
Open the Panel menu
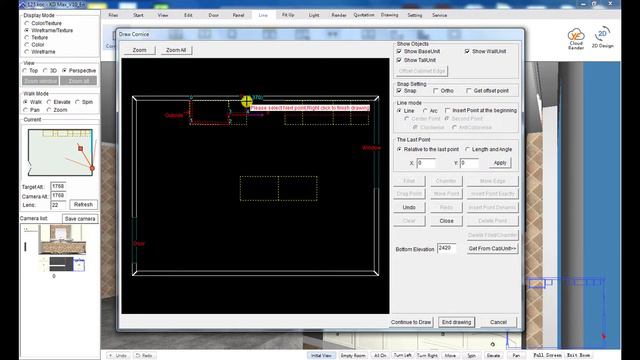(x=238, y=15)
